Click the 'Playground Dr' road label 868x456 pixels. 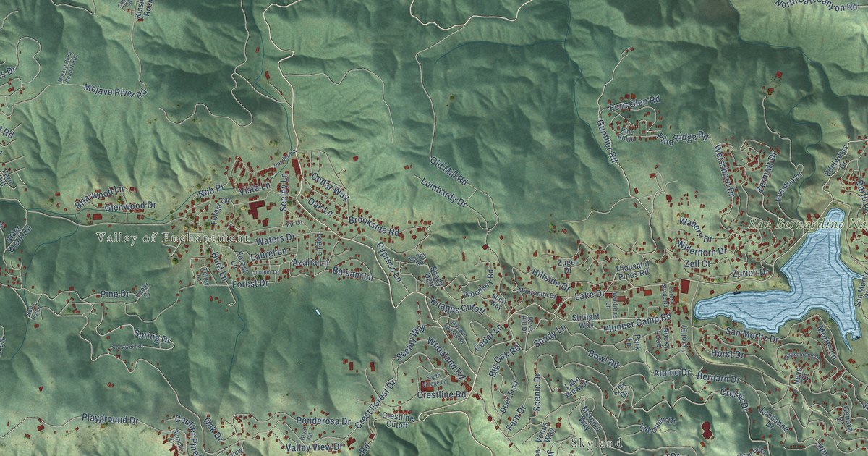coord(110,419)
